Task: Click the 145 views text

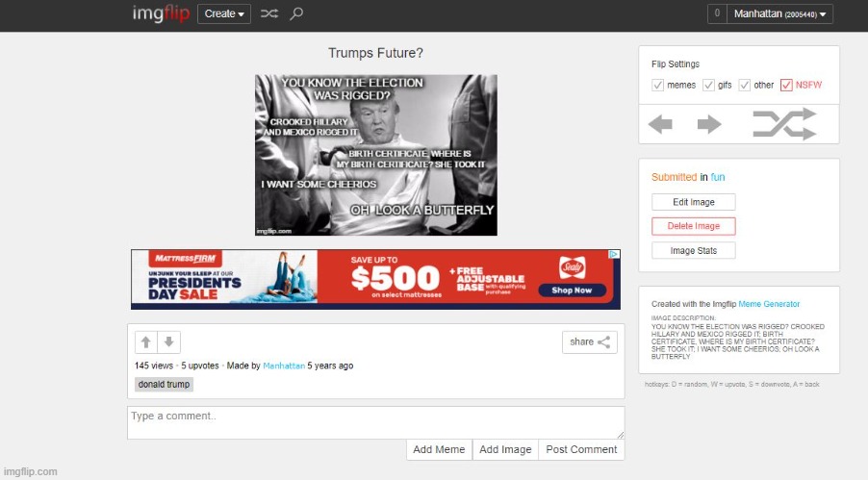Action: [x=154, y=366]
